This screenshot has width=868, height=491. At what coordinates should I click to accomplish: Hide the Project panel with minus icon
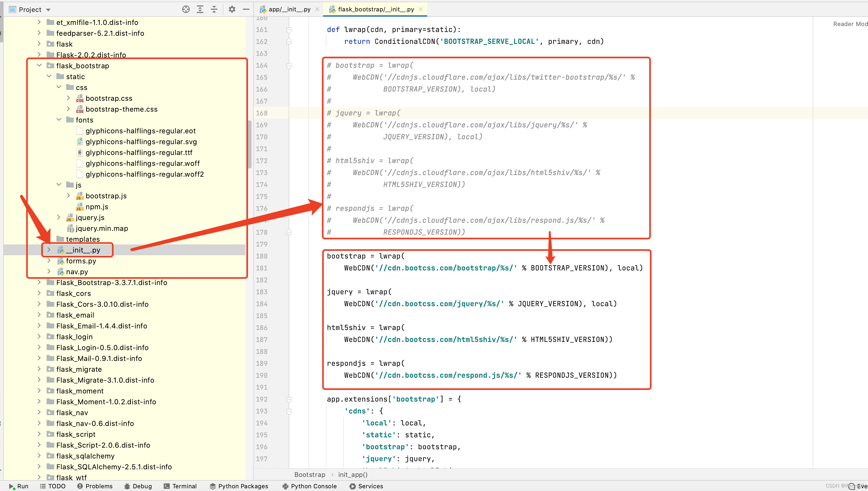tap(246, 9)
